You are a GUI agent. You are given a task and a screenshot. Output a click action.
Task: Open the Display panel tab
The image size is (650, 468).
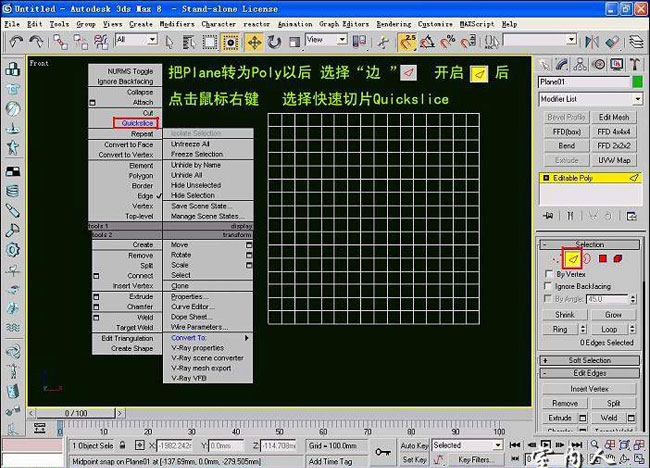coord(616,64)
